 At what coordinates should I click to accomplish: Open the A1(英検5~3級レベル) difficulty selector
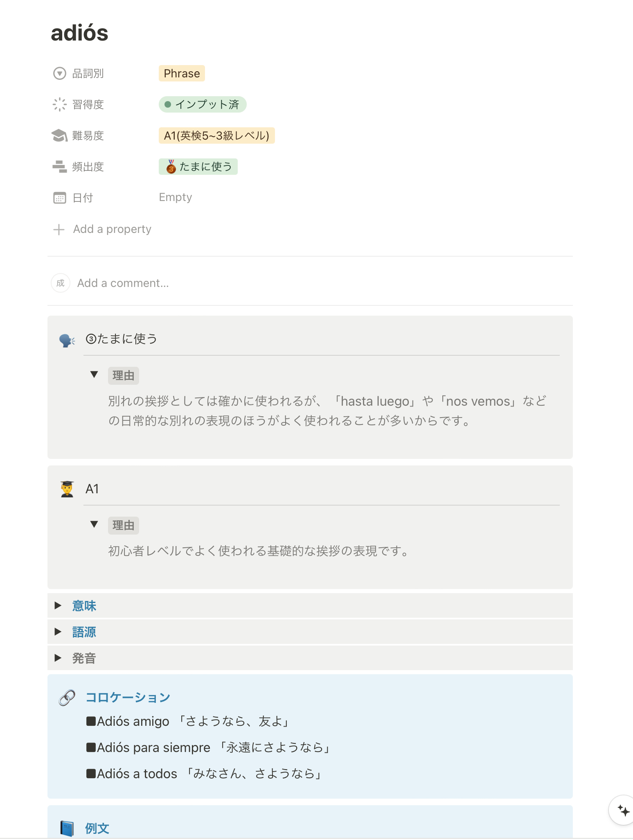pos(216,135)
